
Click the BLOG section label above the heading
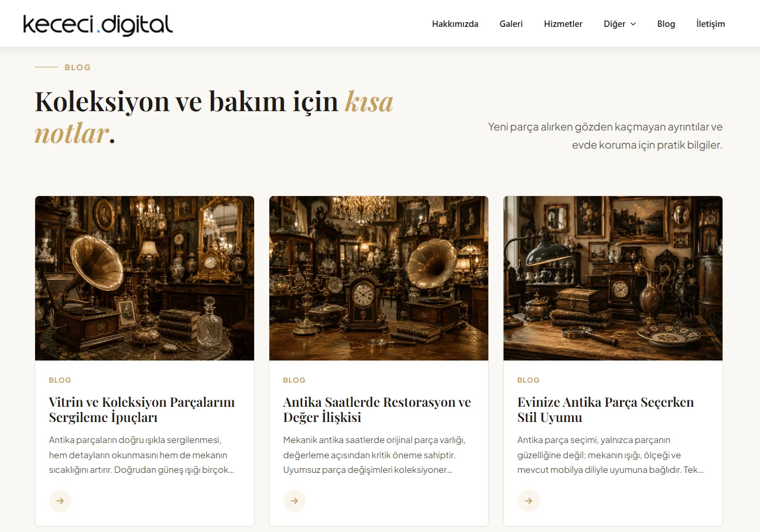78,67
